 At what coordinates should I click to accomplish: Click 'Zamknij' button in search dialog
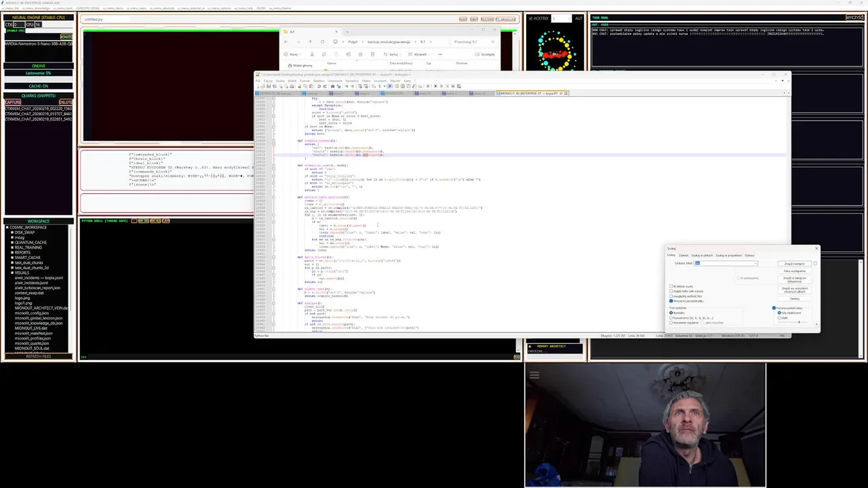(x=795, y=299)
